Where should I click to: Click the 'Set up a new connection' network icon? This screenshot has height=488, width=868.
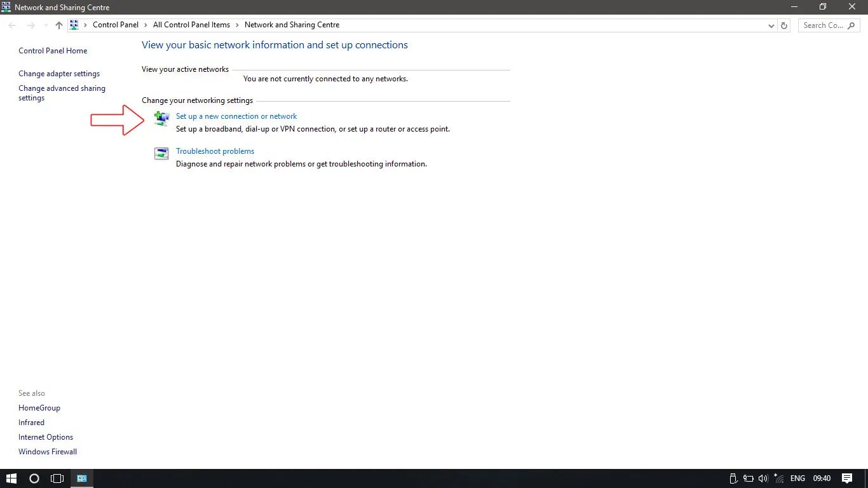point(161,118)
